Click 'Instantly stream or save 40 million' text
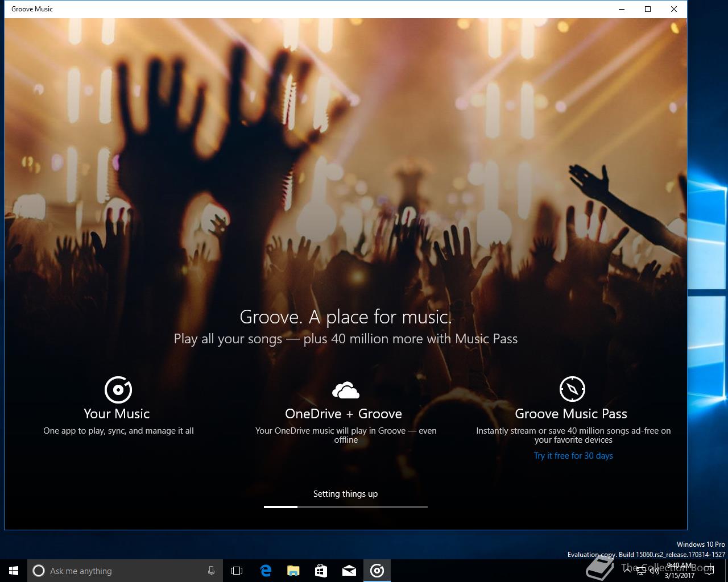This screenshot has width=728, height=582. pos(573,435)
